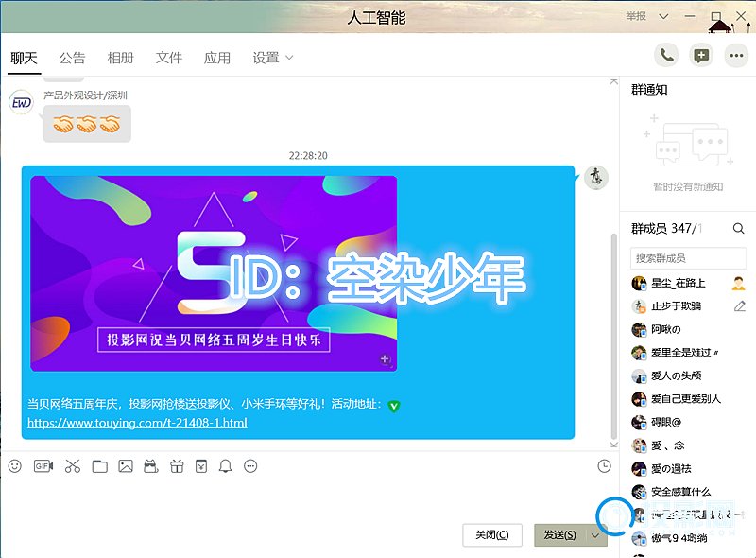Click the green V shield icon

(394, 406)
